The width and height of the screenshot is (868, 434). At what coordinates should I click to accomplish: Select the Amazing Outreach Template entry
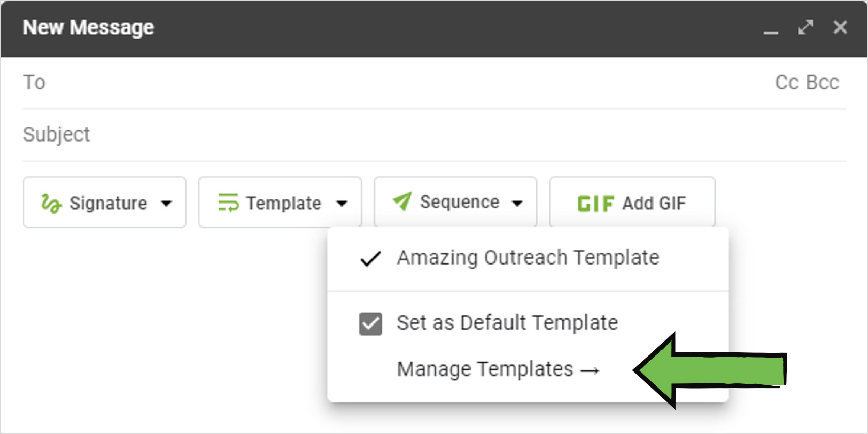tap(528, 258)
